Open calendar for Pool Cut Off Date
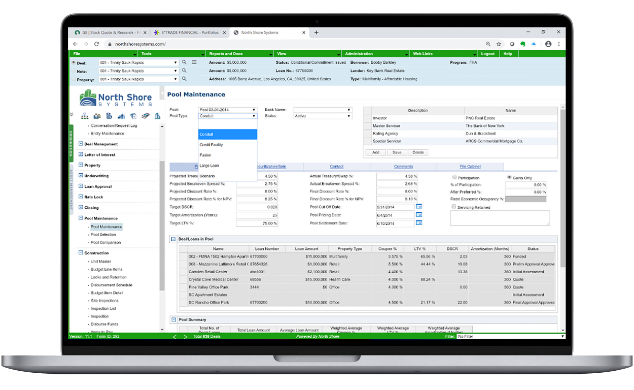The image size is (634, 390). (x=419, y=207)
